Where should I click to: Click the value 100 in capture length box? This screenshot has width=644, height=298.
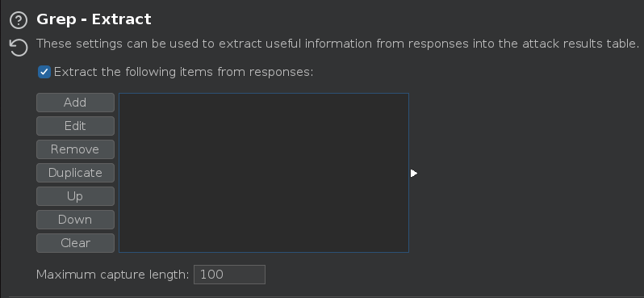pos(212,275)
